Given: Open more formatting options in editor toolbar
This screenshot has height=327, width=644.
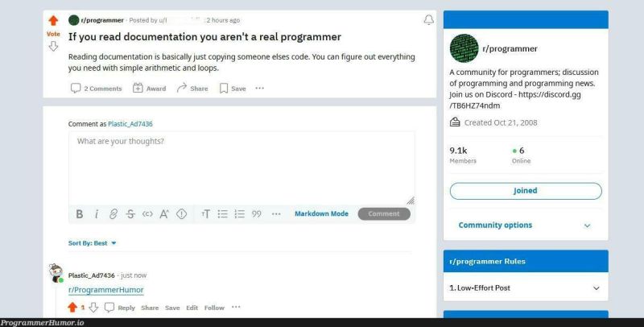Looking at the screenshot, I should (276, 214).
